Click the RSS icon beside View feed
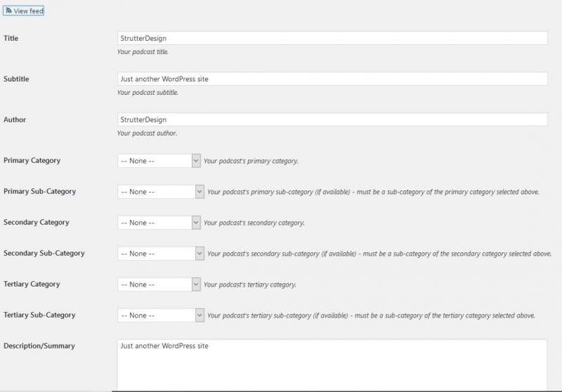The image size is (562, 392). 8,11
